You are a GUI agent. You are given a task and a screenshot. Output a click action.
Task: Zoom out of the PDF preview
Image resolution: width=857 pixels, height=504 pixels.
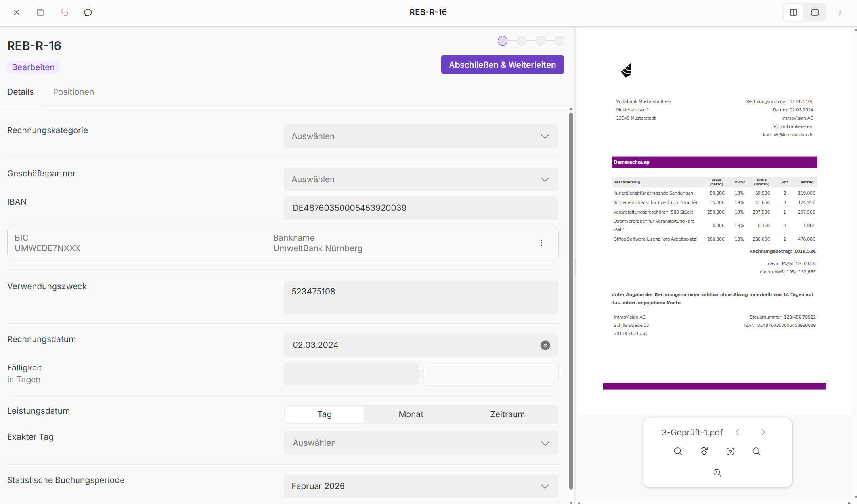click(x=756, y=451)
